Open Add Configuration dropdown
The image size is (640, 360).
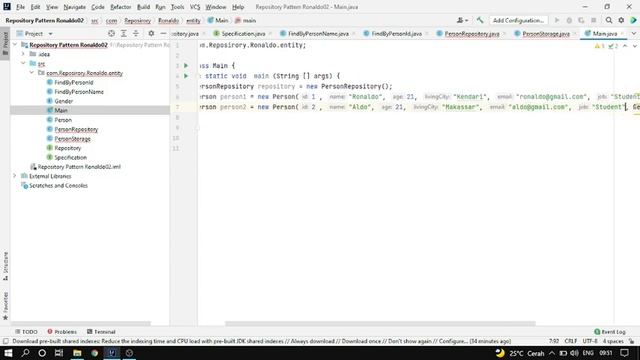coord(518,20)
